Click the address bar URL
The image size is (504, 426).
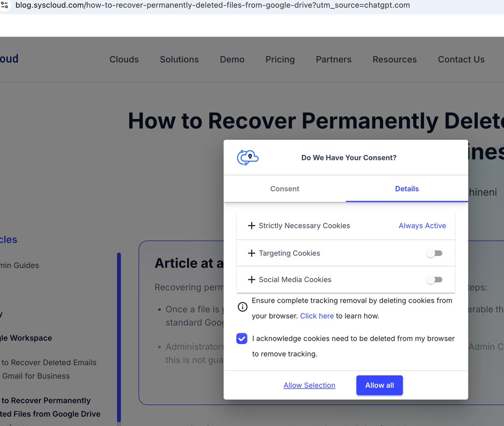[x=213, y=5]
